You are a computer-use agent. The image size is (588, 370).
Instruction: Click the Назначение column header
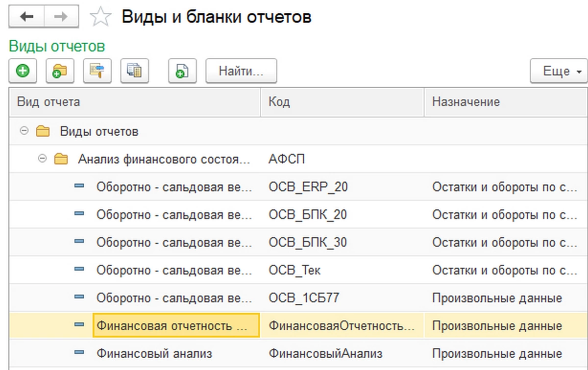[x=505, y=102]
